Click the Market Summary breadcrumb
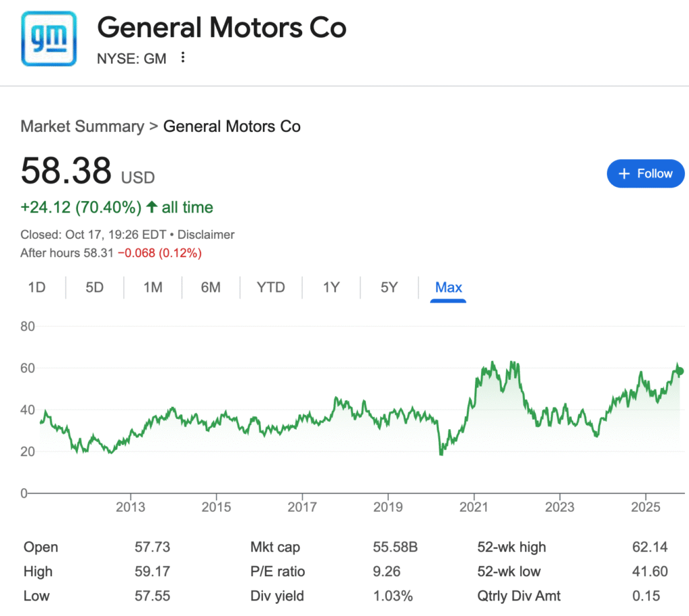Viewport: 689px width, 616px height. (x=82, y=126)
